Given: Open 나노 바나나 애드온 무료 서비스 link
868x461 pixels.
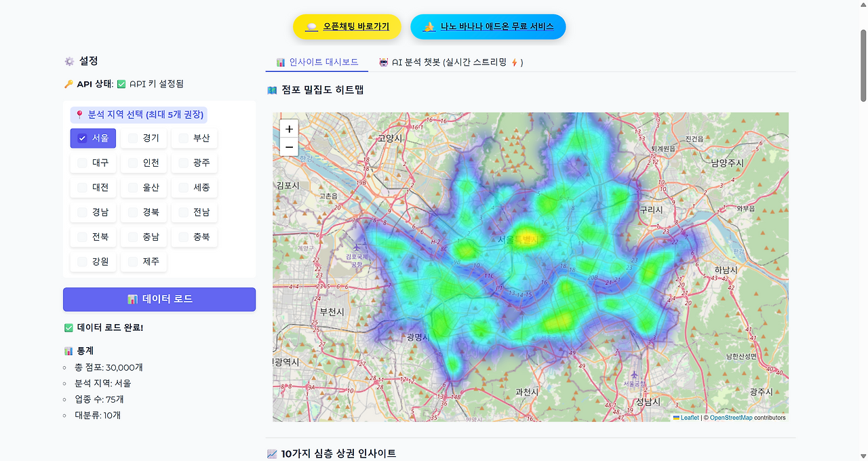Looking at the screenshot, I should 488,27.
